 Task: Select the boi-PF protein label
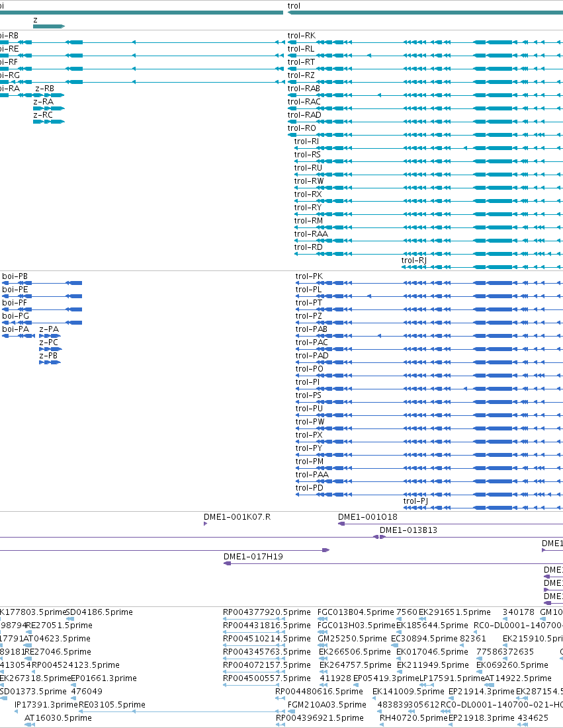click(x=15, y=303)
